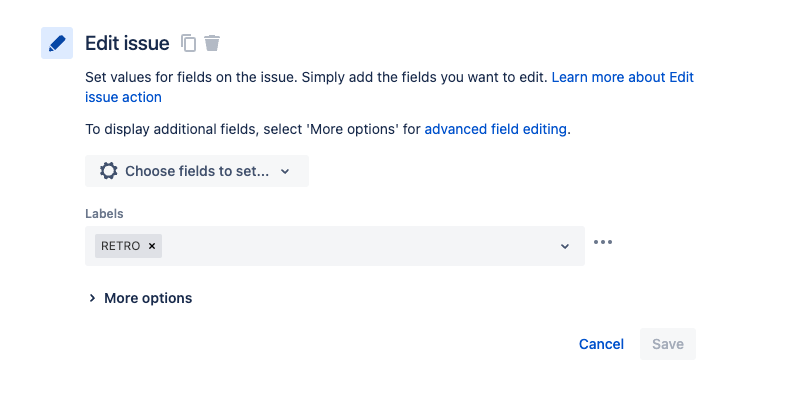789x397 pixels.
Task: Select the RETRO label chip
Action: (121, 246)
